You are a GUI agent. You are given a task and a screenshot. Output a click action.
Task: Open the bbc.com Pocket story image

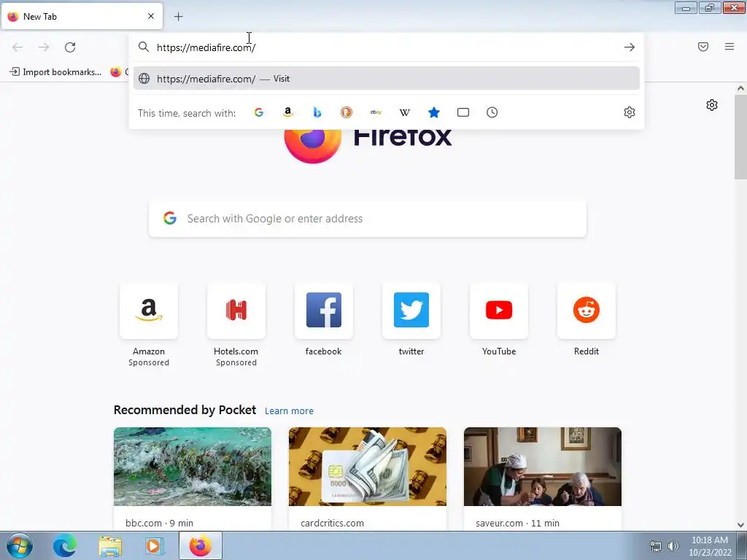click(193, 467)
